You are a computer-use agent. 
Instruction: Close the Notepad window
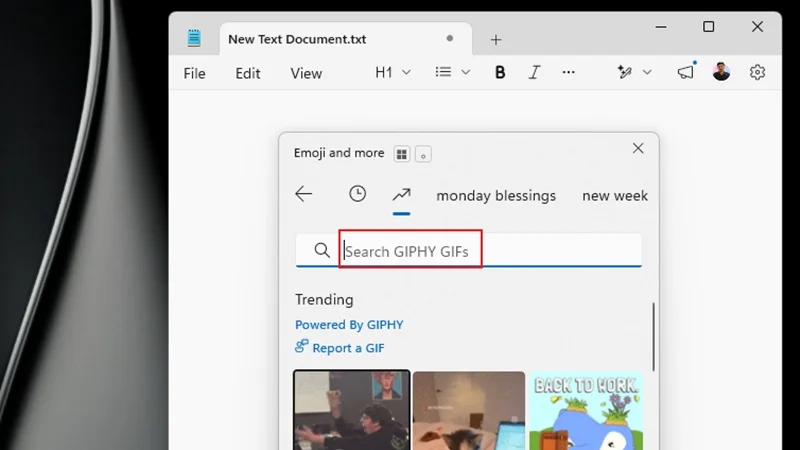757,27
